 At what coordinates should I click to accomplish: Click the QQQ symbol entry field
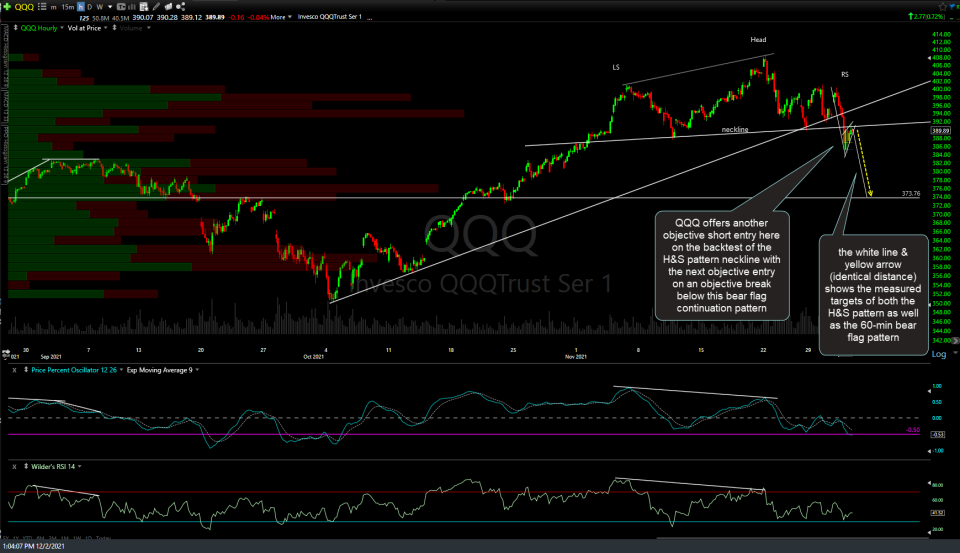pyautogui.click(x=24, y=7)
